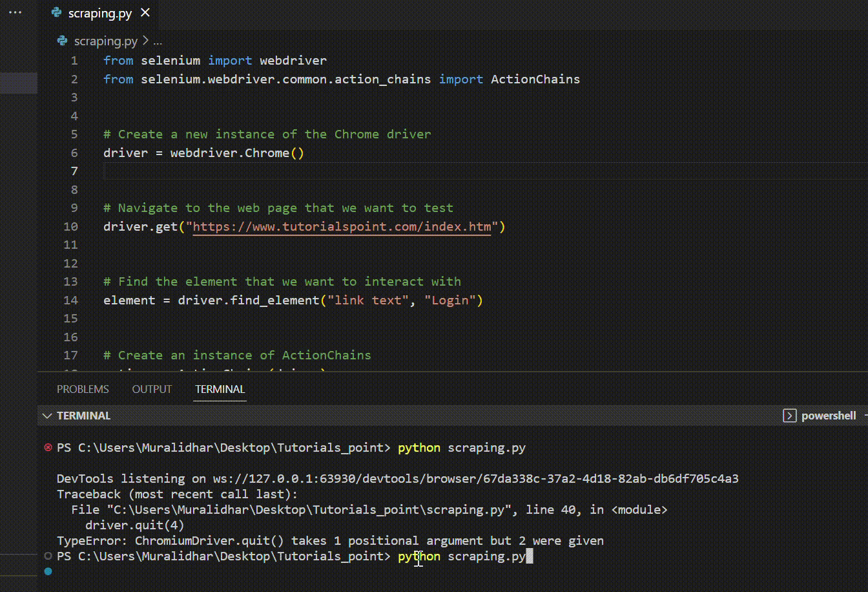Click the red error command decoration circle
The width and height of the screenshot is (868, 592).
48,447
